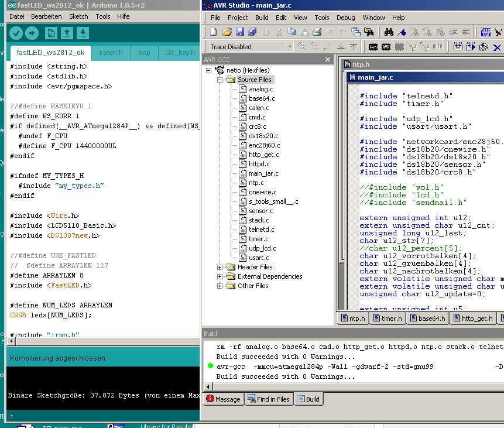Switch to the ntp.h bottom editor tab

(x=353, y=319)
